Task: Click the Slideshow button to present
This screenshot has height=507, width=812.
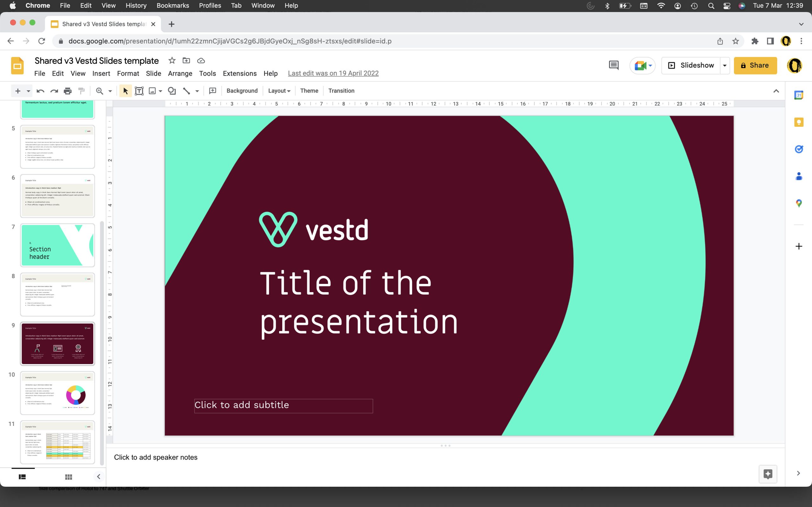Action: 697,65
